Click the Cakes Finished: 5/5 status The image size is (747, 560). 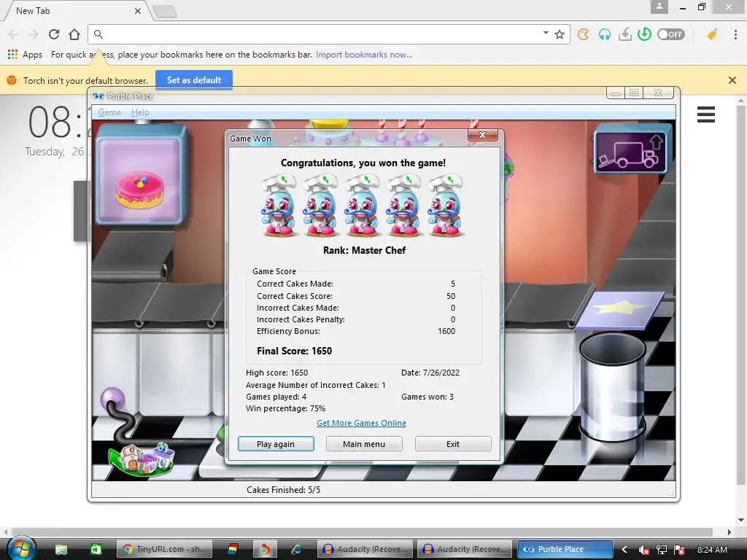pos(284,489)
